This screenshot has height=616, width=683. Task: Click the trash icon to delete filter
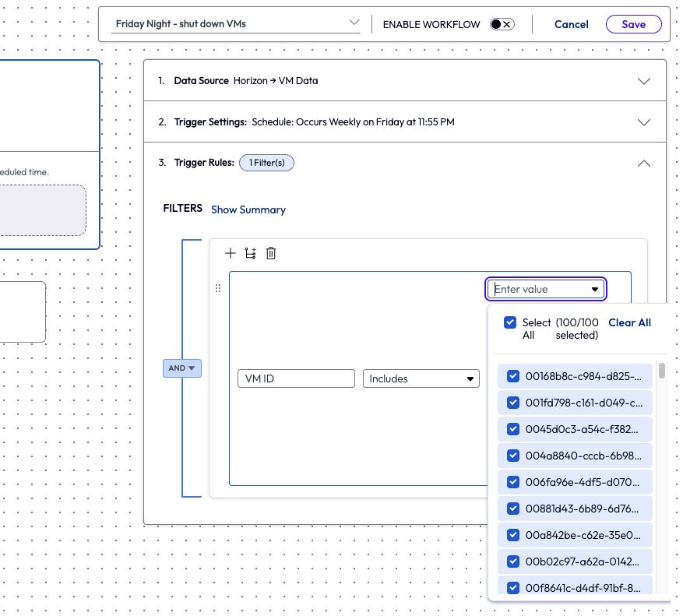(271, 253)
